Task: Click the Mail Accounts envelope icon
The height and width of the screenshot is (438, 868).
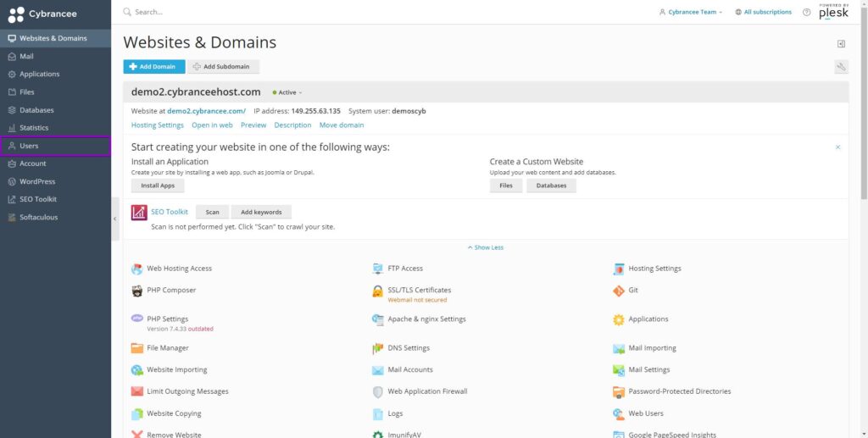Action: coord(377,370)
